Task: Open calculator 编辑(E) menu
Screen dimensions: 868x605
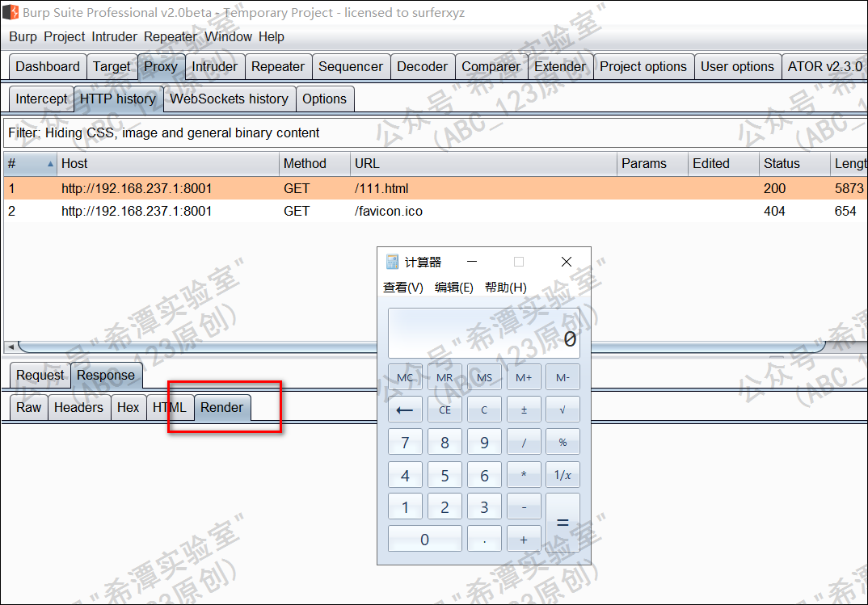Action: pyautogui.click(x=454, y=288)
